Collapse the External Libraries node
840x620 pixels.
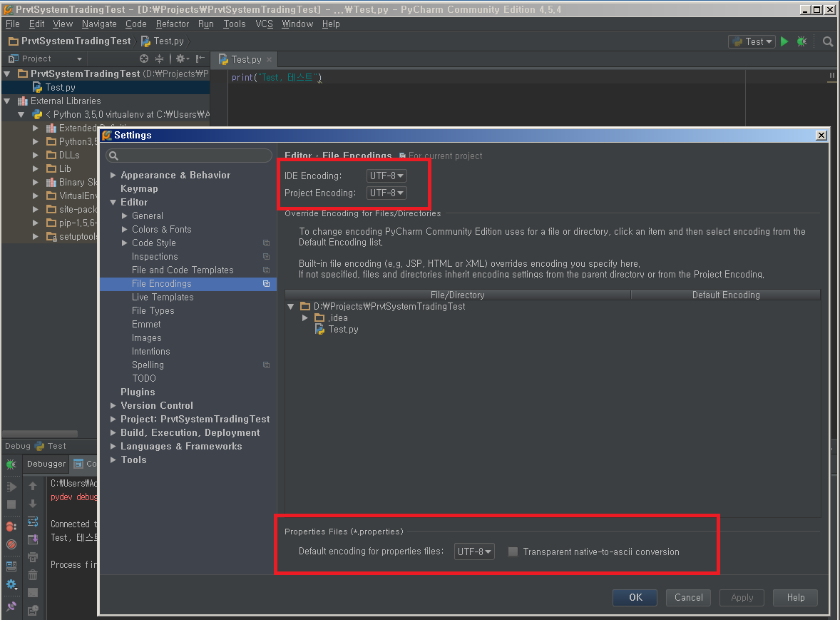point(7,101)
